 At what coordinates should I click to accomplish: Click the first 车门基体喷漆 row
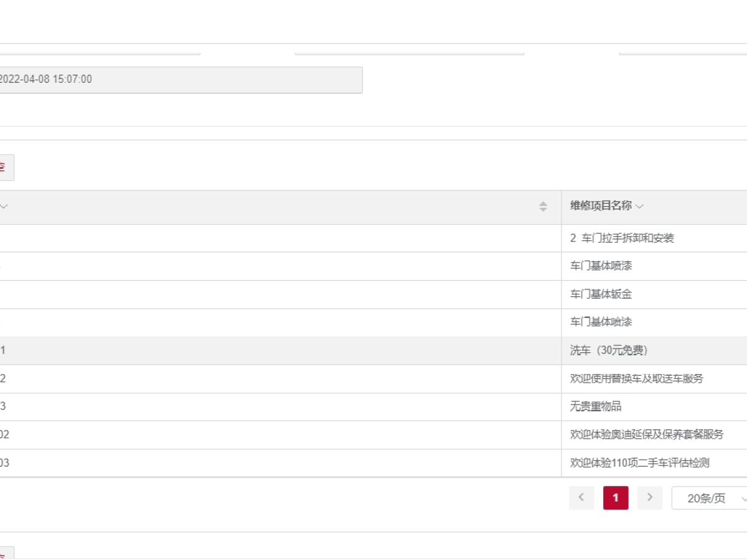601,266
